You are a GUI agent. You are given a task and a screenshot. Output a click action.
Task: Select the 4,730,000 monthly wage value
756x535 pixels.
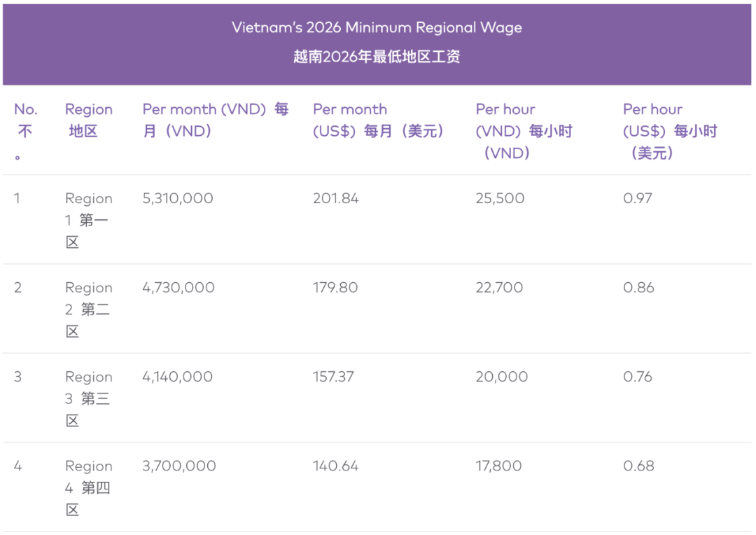[178, 287]
